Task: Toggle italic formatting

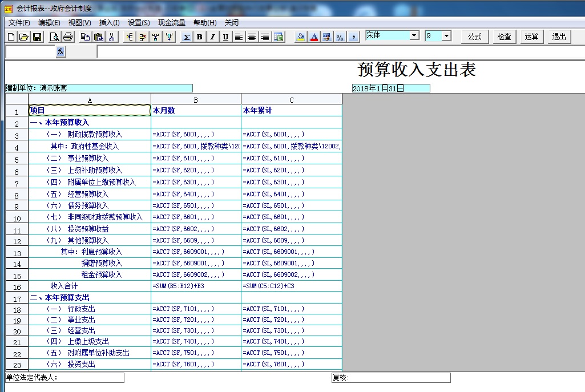Action: (212, 37)
